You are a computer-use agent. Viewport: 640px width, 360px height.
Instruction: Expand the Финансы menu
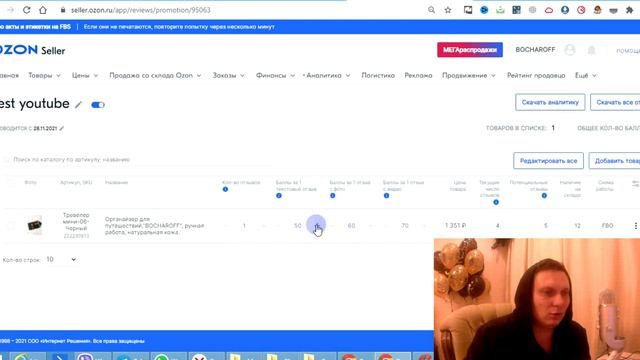tap(275, 76)
